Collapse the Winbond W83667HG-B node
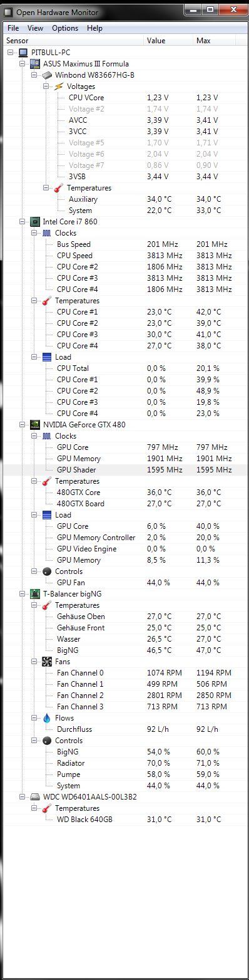The width and height of the screenshot is (249, 980). coord(34,75)
